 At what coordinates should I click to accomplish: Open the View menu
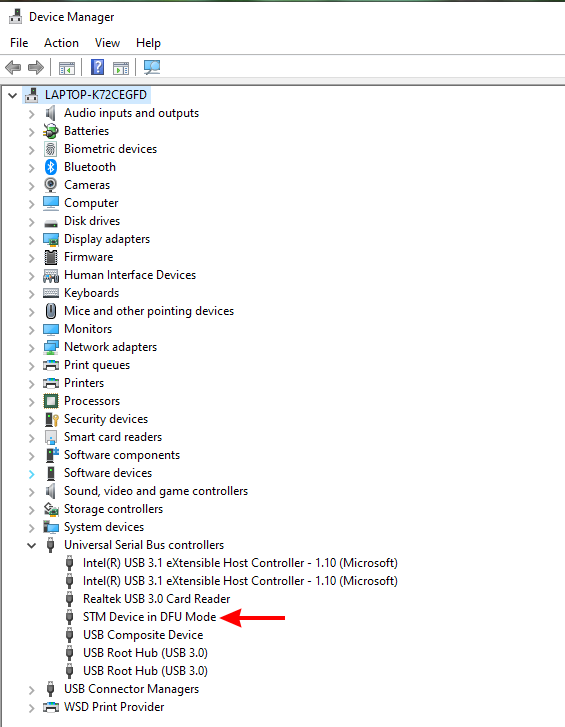[x=107, y=43]
